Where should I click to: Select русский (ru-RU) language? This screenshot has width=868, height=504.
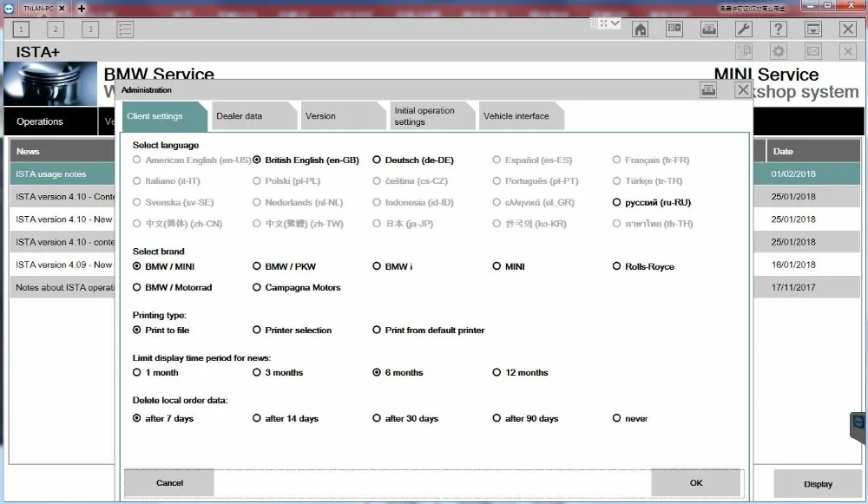652,202
